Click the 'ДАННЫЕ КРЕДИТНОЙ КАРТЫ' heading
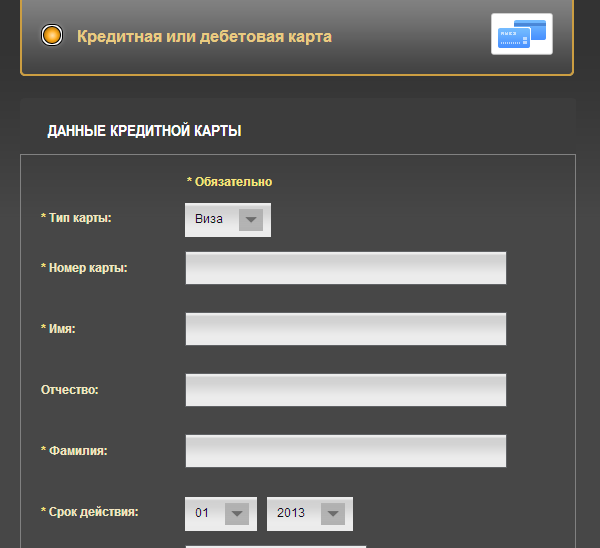Image resolution: width=600 pixels, height=548 pixels. click(144, 131)
